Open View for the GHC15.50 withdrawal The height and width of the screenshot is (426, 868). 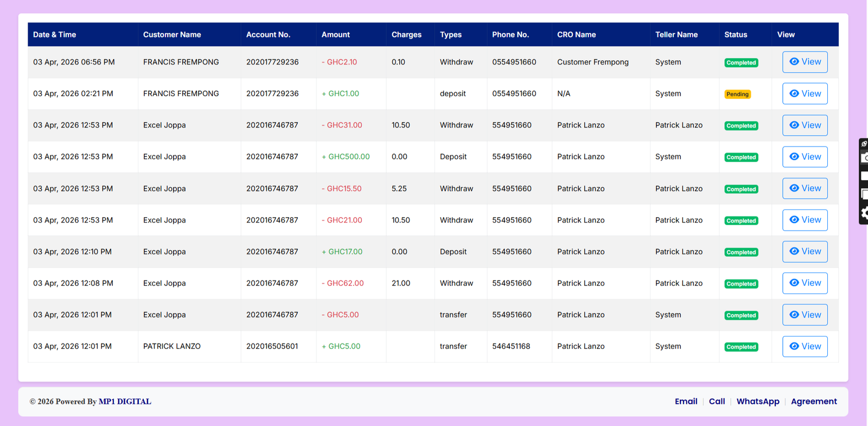pyautogui.click(x=805, y=188)
